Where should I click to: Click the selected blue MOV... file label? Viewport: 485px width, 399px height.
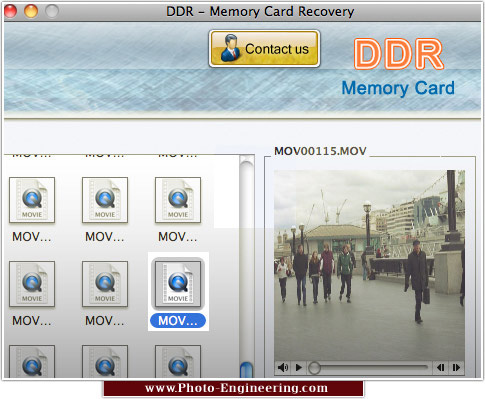tap(178, 321)
